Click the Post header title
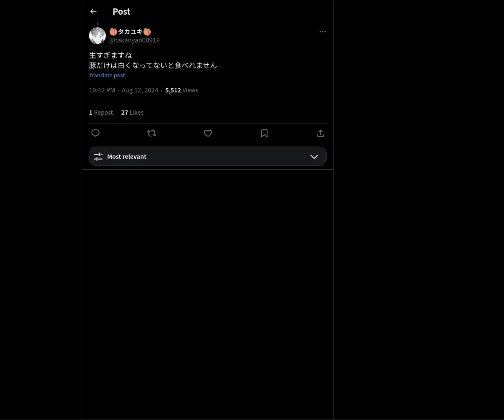 click(121, 11)
